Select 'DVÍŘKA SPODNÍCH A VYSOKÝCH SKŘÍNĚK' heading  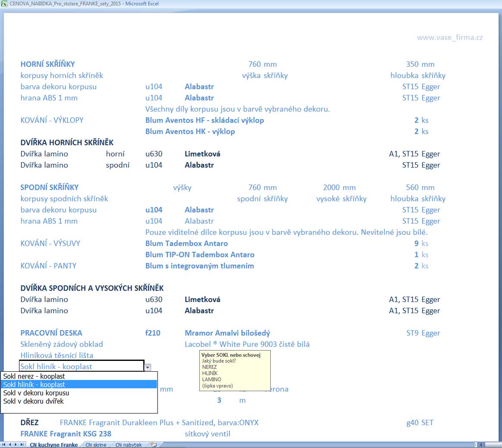92,288
